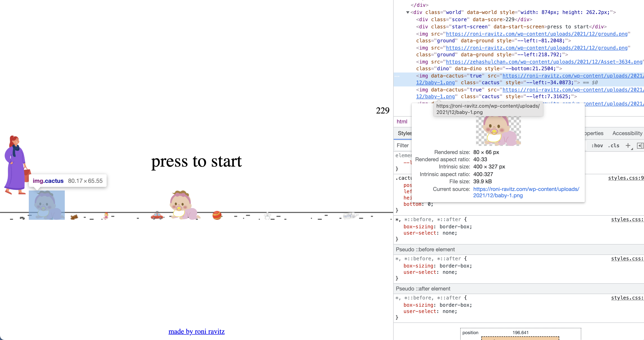The image size is (644, 340).
Task: Open the 'made by roni ravitz' link
Action: [x=197, y=331]
